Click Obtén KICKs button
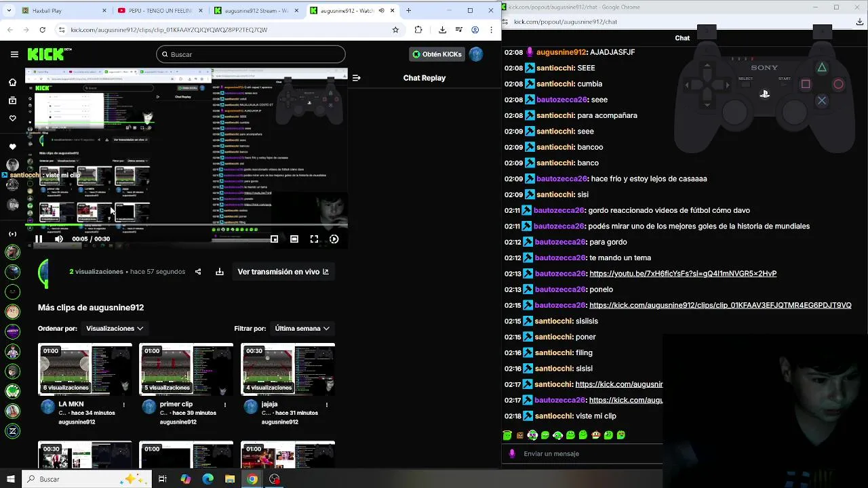Image resolution: width=868 pixels, height=488 pixels. [437, 54]
